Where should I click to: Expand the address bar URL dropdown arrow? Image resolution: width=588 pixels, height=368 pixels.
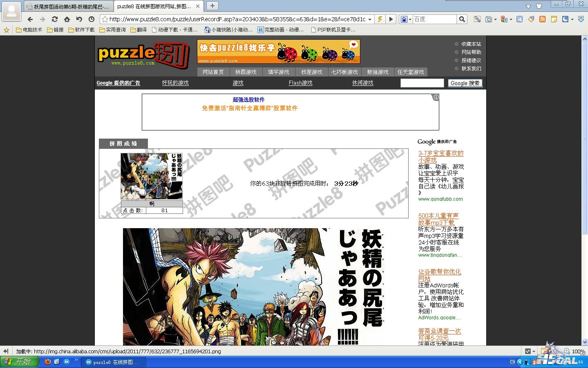coord(370,19)
